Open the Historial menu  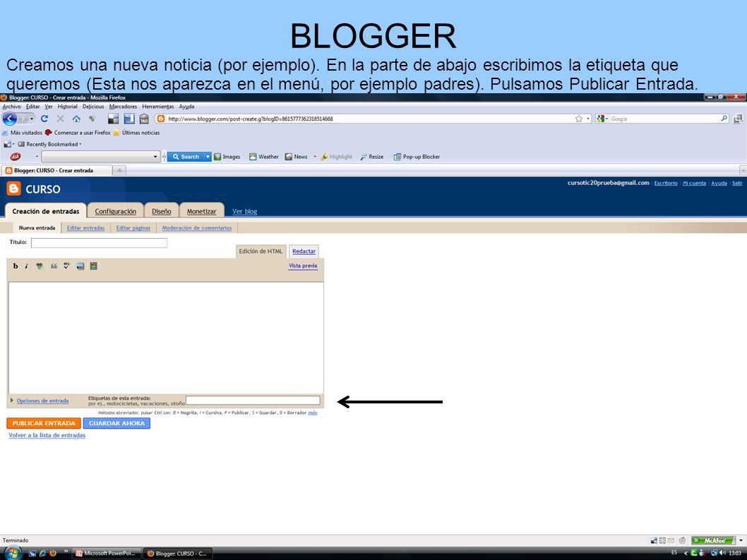[x=67, y=107]
